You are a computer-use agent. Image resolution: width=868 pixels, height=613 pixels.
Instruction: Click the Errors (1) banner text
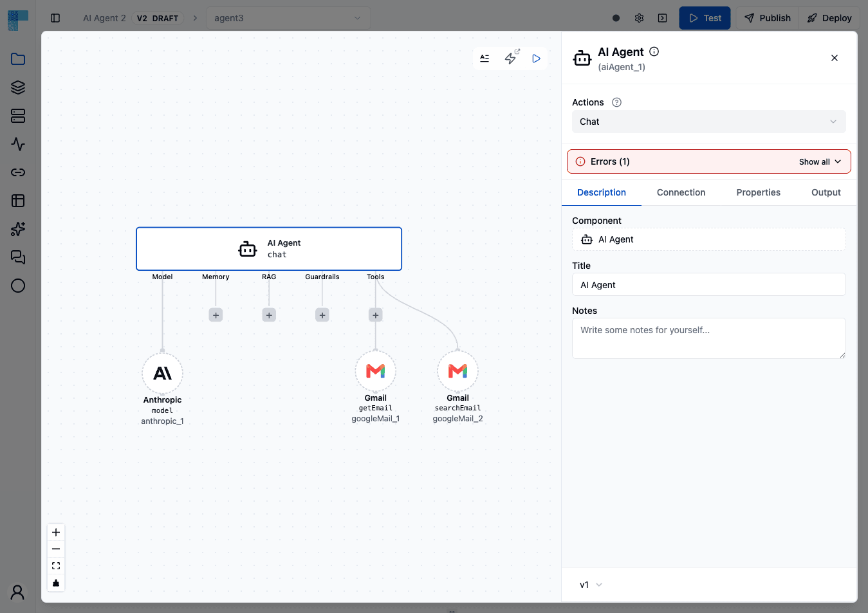click(610, 161)
